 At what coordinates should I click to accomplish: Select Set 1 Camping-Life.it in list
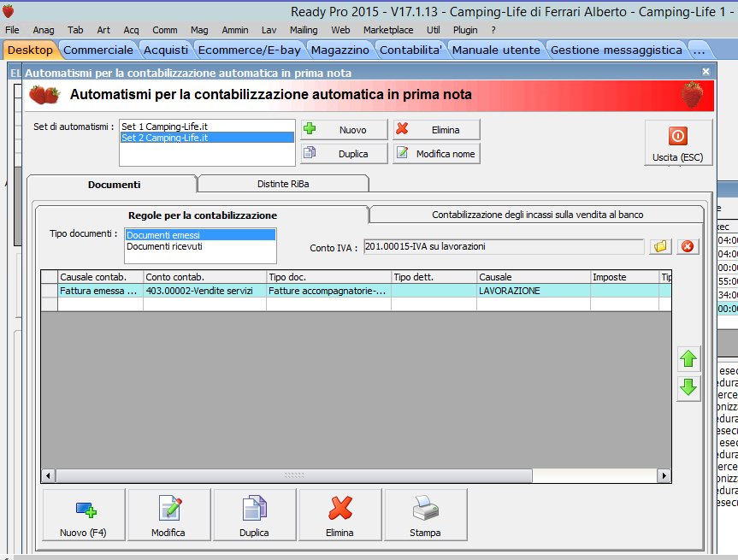point(207,127)
